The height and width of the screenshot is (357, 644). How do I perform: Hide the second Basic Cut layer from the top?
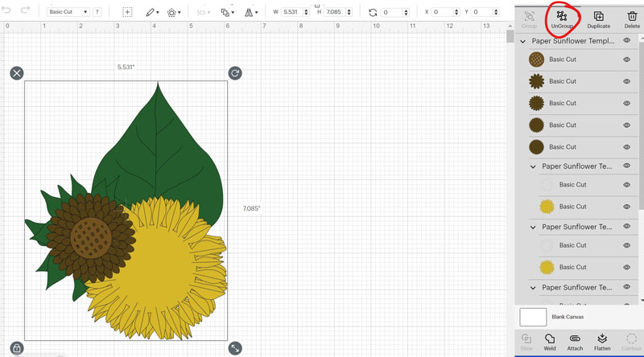pos(627,81)
